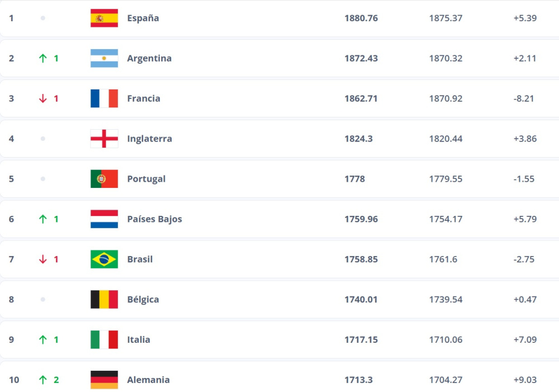Open the España team link
This screenshot has height=392, width=559.
tap(143, 18)
